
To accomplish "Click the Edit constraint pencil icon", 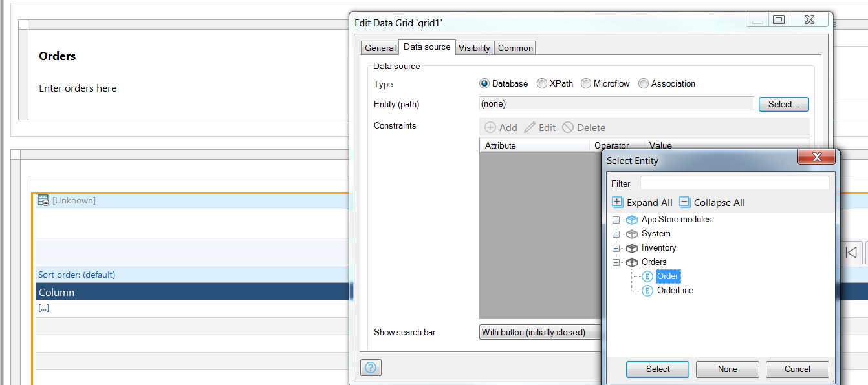I will (530, 127).
